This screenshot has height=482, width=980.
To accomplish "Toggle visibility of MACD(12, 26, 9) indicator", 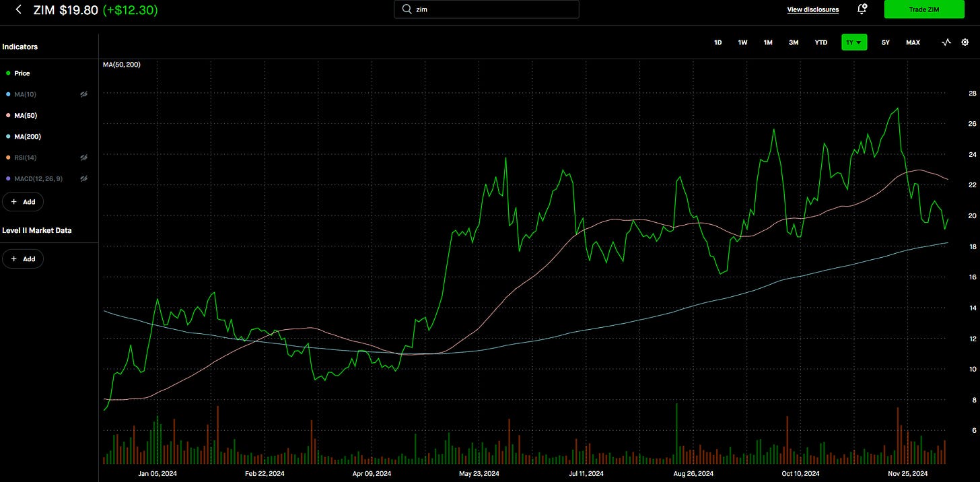I will [84, 178].
